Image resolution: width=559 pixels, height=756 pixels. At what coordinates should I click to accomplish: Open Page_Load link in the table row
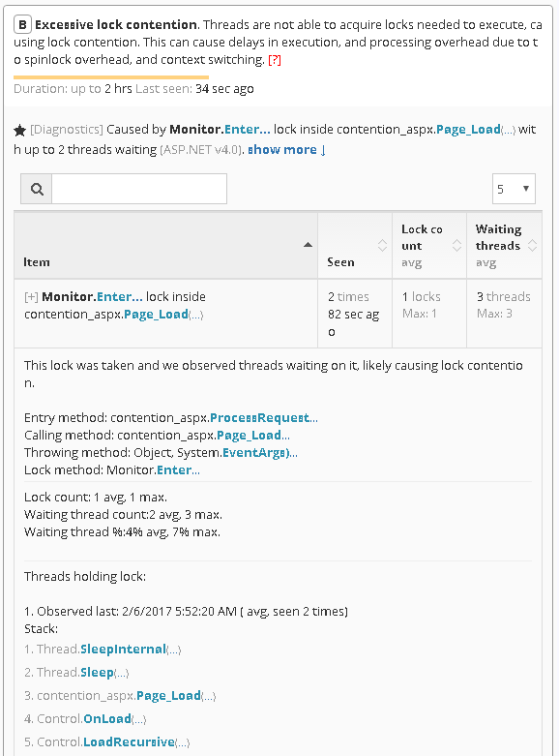[156, 315]
